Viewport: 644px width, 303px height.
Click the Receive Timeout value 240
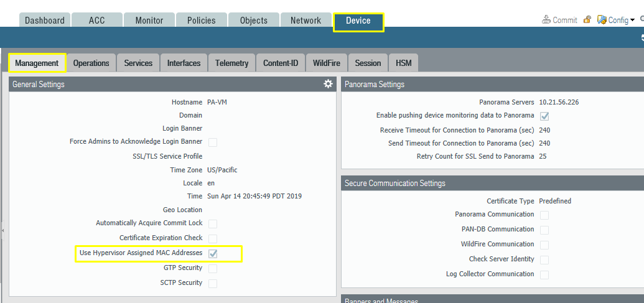544,130
